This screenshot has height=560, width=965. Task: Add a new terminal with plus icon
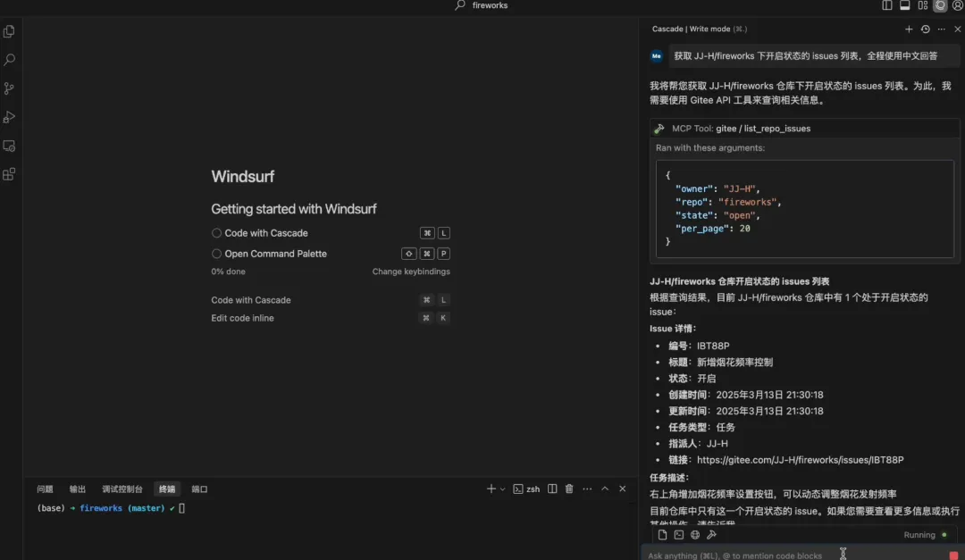pyautogui.click(x=491, y=489)
